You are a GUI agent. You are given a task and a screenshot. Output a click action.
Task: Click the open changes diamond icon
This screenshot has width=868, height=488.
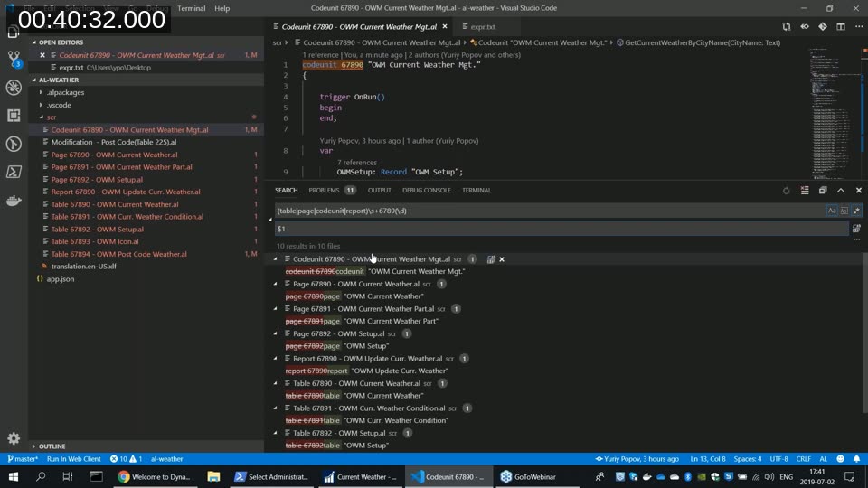click(x=823, y=26)
